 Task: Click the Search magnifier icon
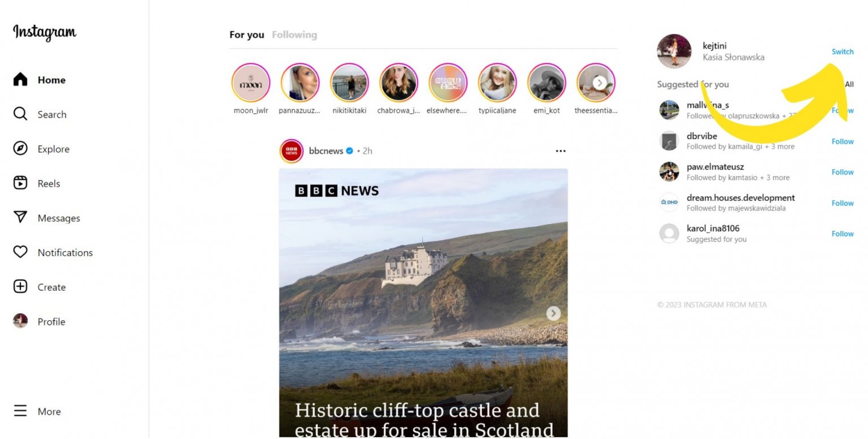(20, 114)
